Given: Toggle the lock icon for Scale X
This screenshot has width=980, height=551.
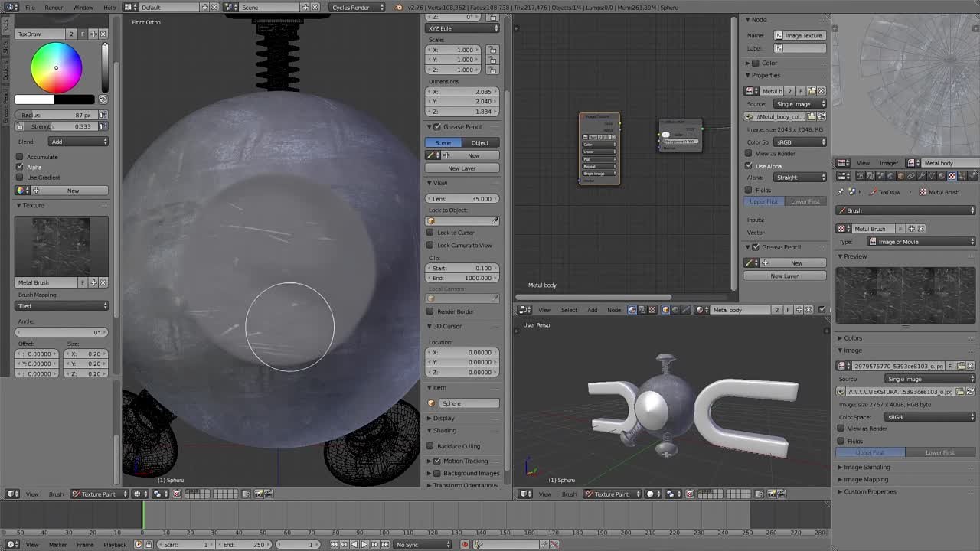Looking at the screenshot, I should pyautogui.click(x=492, y=50).
